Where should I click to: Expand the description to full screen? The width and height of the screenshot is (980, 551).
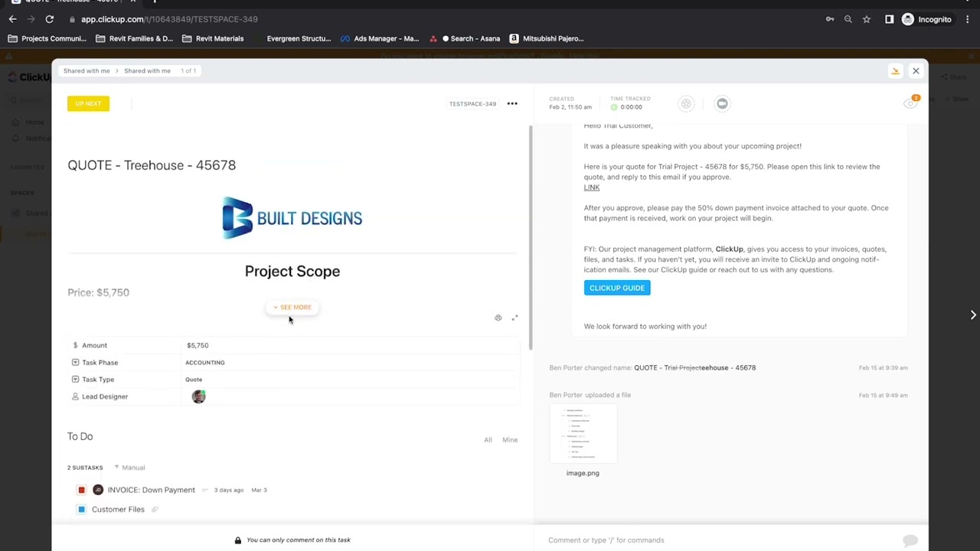click(514, 318)
